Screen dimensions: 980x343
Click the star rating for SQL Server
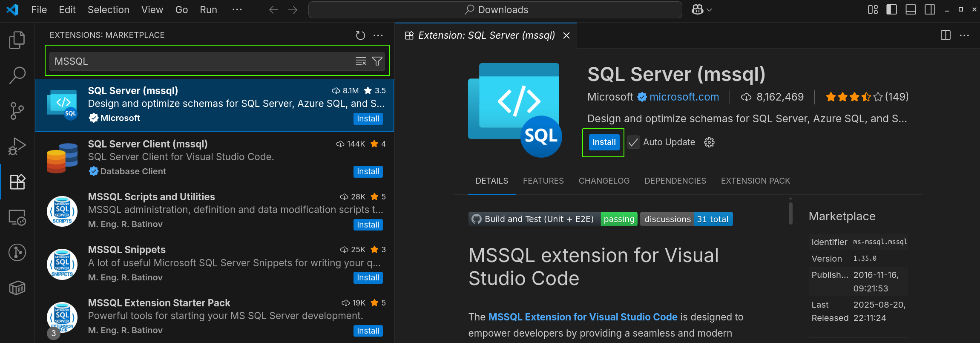tap(854, 97)
